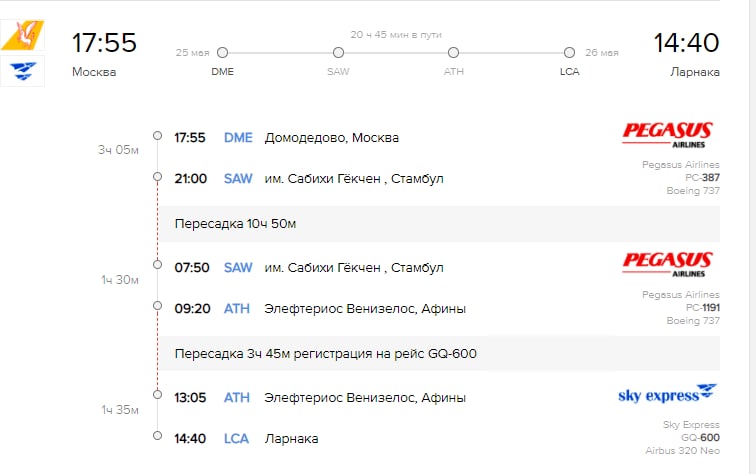Click the Sky Express logo for GQ-600
The height and width of the screenshot is (474, 756).
[x=667, y=394]
